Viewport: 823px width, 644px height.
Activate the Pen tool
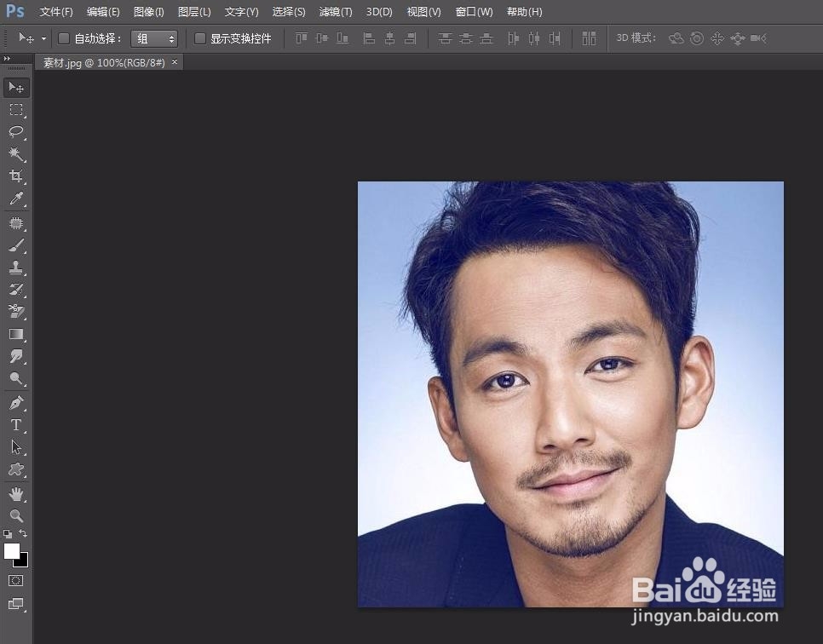click(16, 403)
